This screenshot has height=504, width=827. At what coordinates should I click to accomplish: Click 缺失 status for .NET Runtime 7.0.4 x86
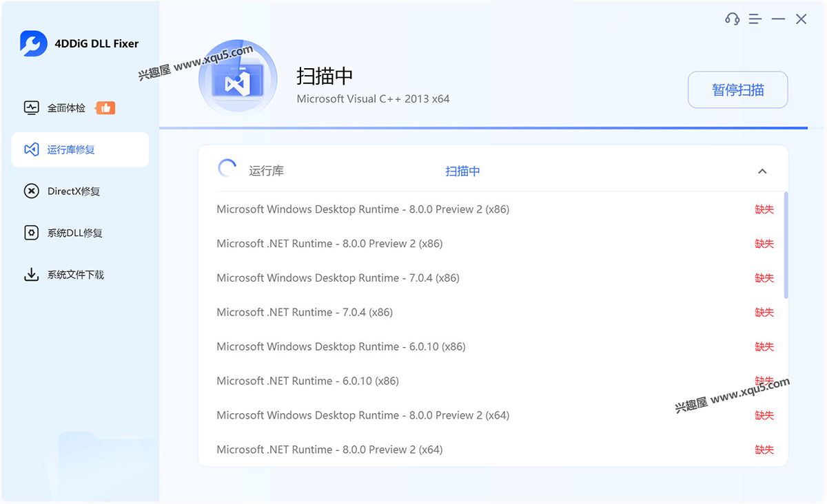764,313
